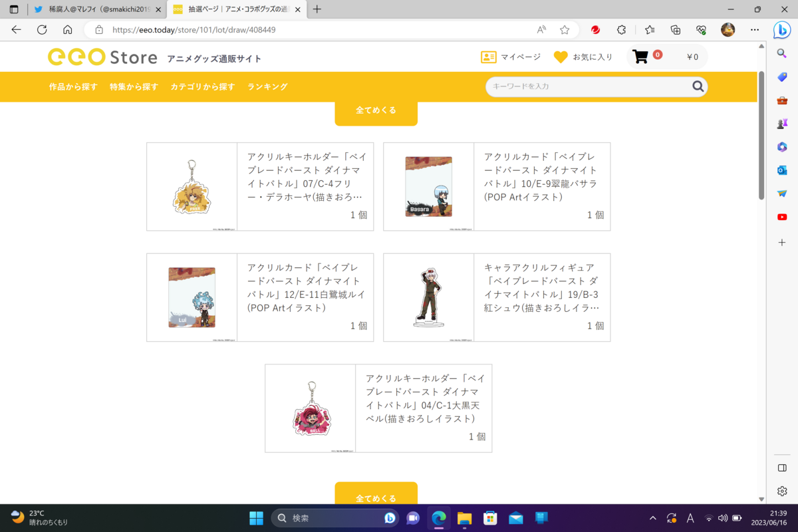
Task: Open the Collections icon in toolbar
Action: click(x=675, y=30)
